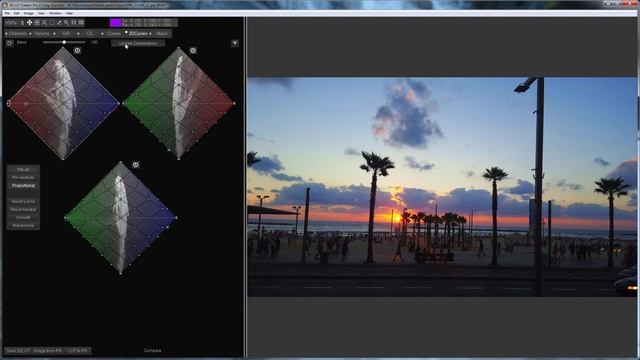Click the purple color swatch
Image resolution: width=640 pixels, height=360 pixels.
pos(116,23)
